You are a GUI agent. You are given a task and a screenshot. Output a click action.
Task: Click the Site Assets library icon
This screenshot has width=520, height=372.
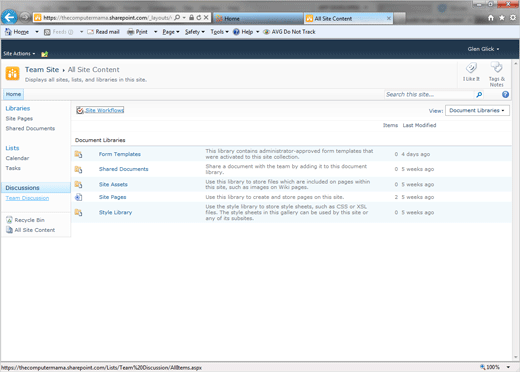pos(78,184)
